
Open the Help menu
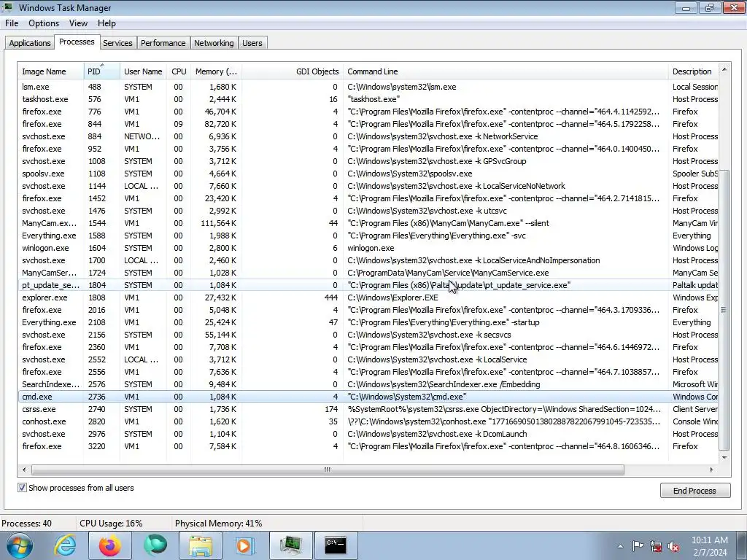pos(107,23)
